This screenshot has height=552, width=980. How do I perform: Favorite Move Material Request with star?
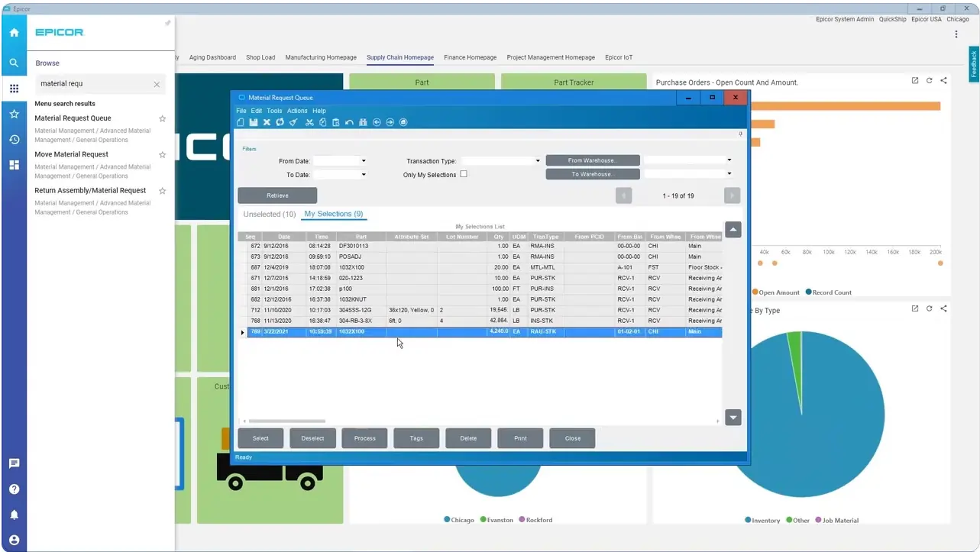coord(162,155)
